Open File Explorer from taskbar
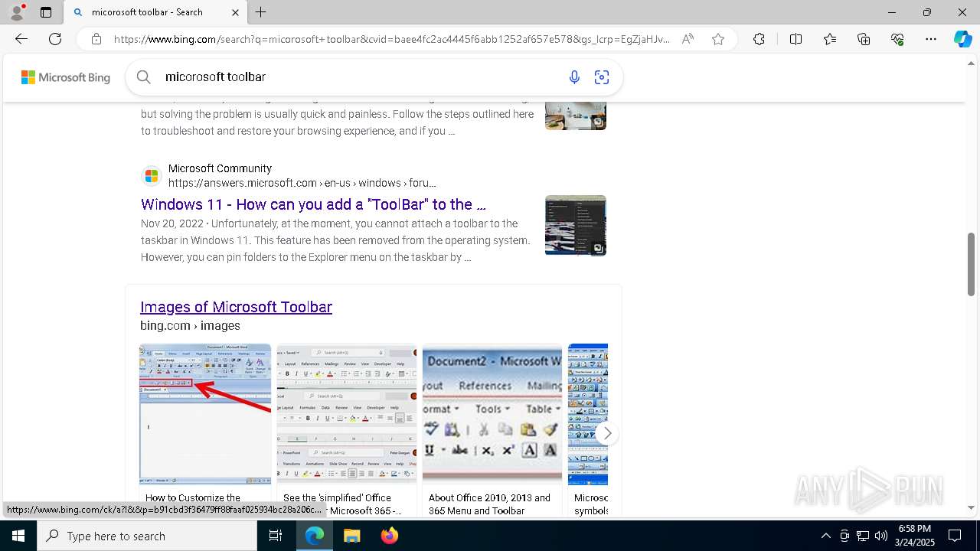 click(351, 536)
